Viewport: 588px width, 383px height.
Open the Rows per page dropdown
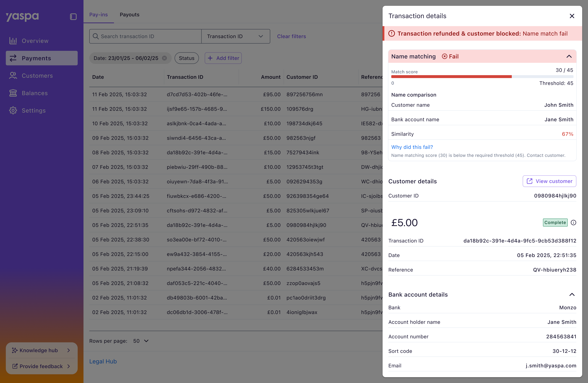(x=141, y=341)
